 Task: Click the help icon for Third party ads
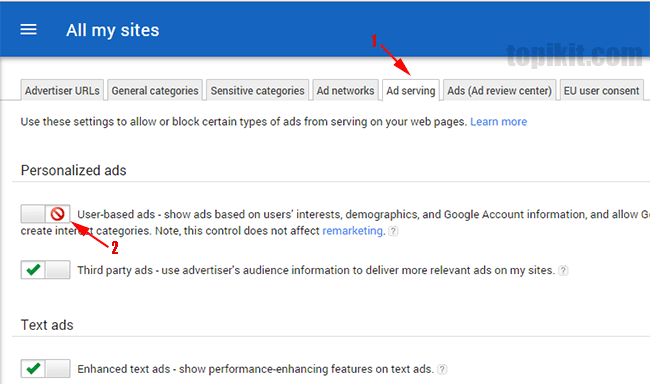[563, 270]
